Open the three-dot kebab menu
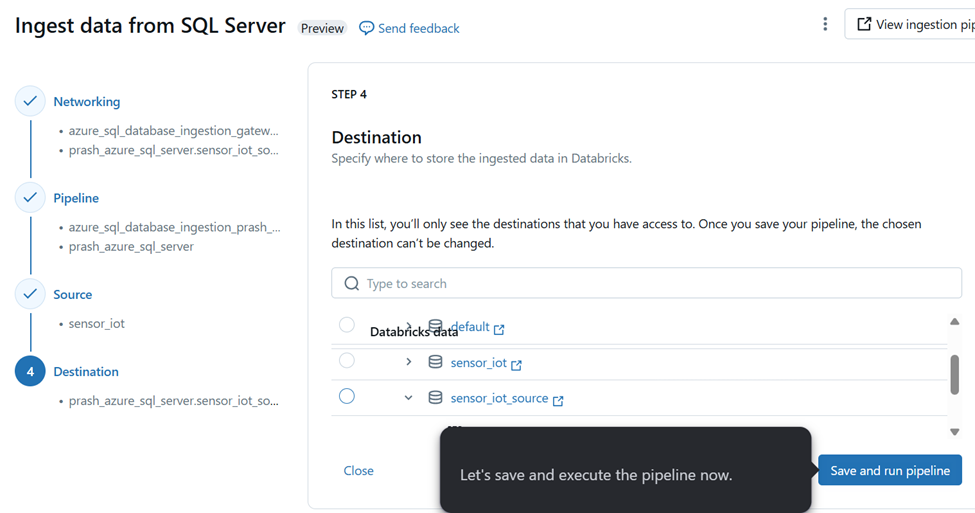Screen dimensions: 975x513 (x=825, y=24)
